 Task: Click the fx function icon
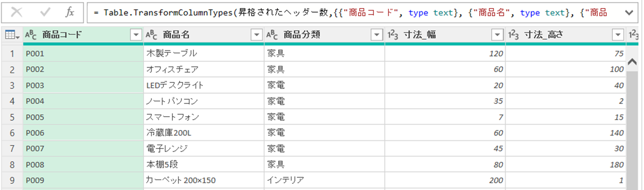[70, 13]
